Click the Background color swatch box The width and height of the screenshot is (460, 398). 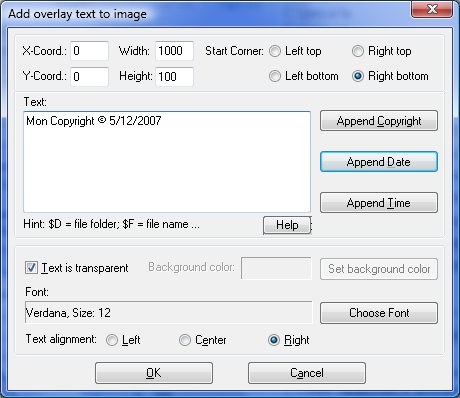point(276,268)
